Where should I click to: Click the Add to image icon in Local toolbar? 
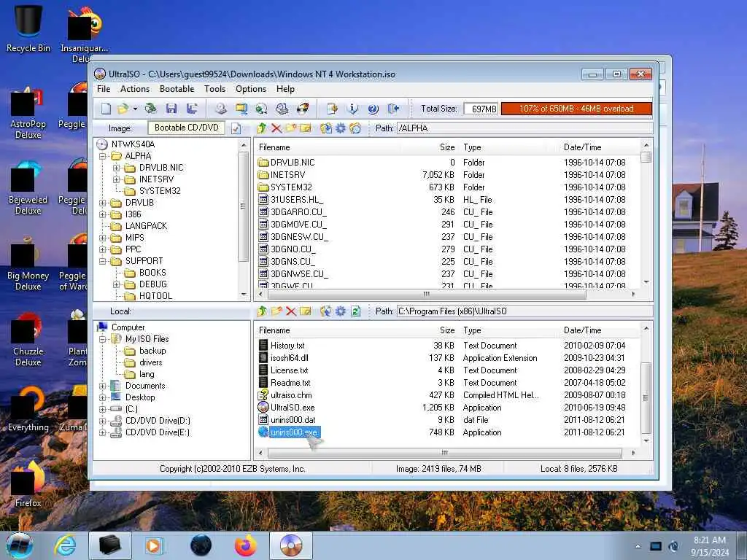pyautogui.click(x=326, y=311)
